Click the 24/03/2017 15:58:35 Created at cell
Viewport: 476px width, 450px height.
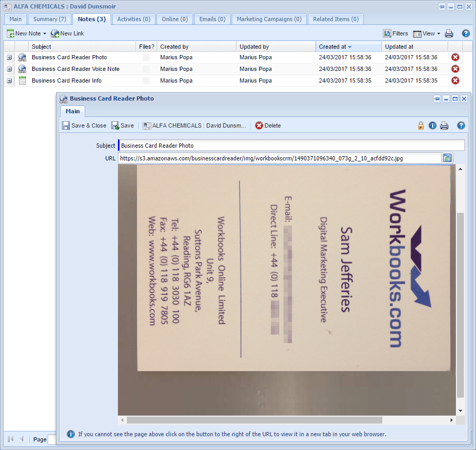coord(345,80)
